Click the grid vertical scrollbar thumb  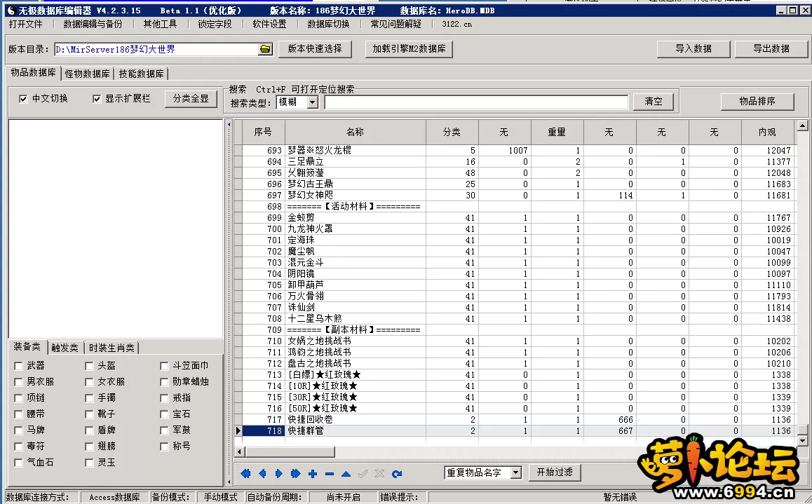click(x=802, y=430)
